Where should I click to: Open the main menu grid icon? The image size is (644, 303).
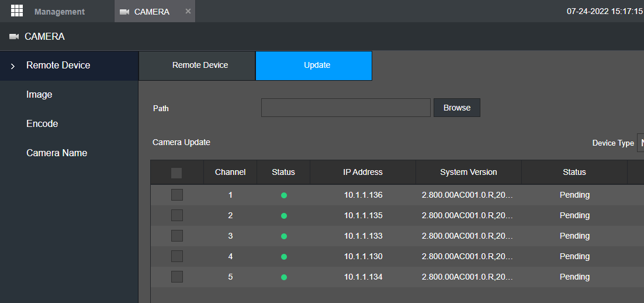click(x=17, y=11)
